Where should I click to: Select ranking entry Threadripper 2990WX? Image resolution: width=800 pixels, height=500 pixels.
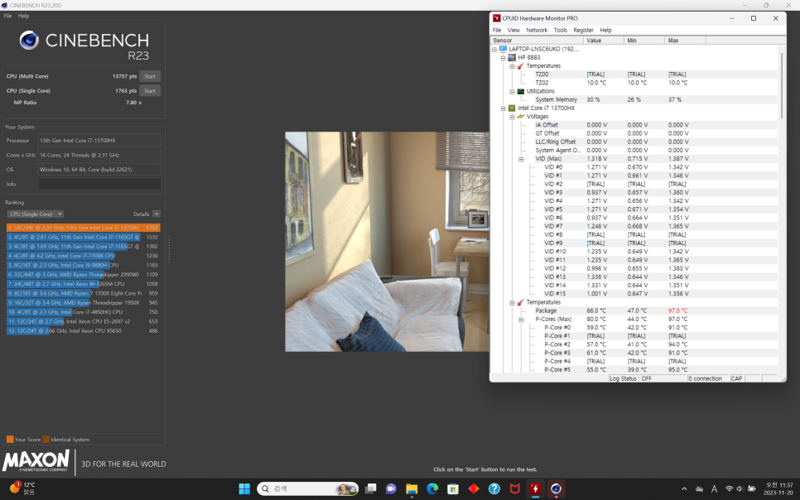point(83,274)
